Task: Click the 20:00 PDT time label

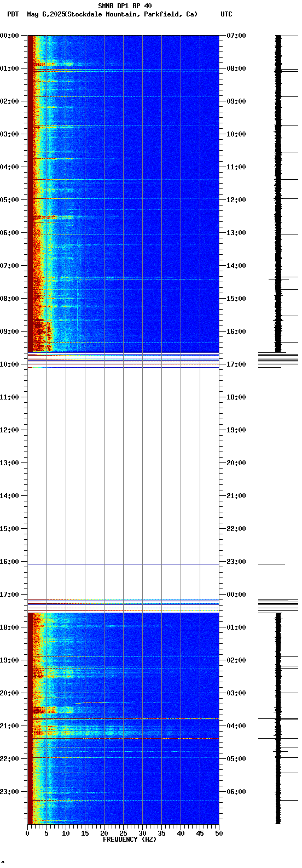Action: [9, 693]
